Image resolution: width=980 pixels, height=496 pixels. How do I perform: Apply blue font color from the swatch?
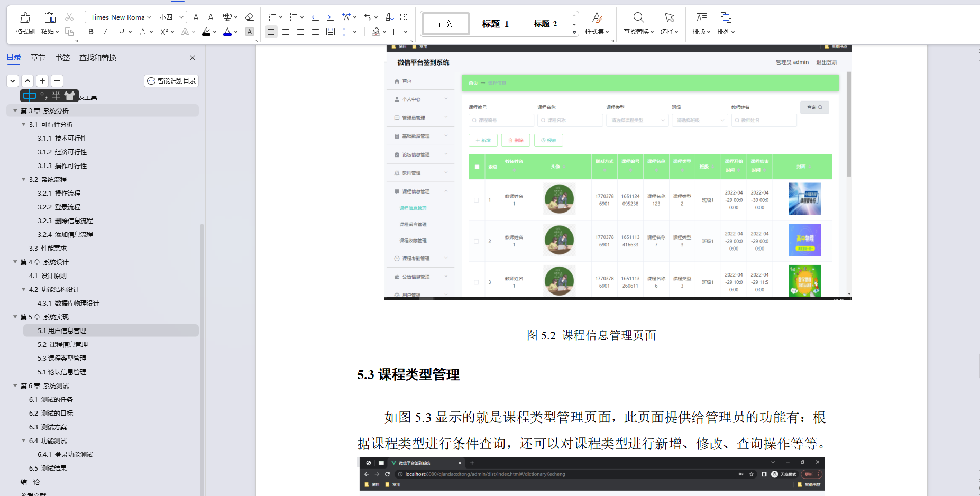pyautogui.click(x=227, y=32)
